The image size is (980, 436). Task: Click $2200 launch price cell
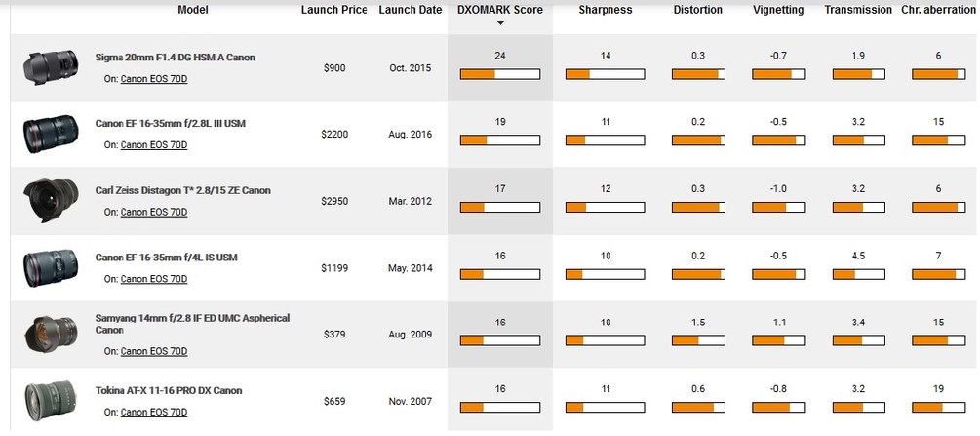[333, 135]
